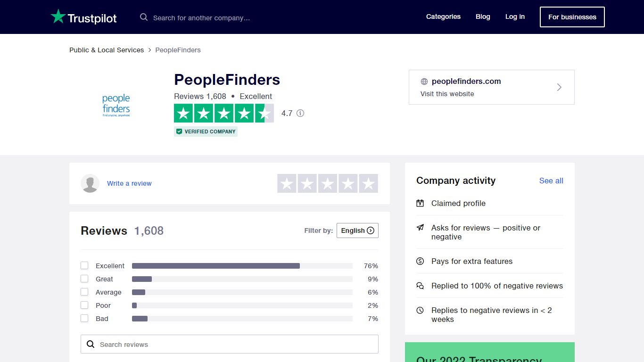Open See all company activity
Screen dimensions: 644x362
551,181
